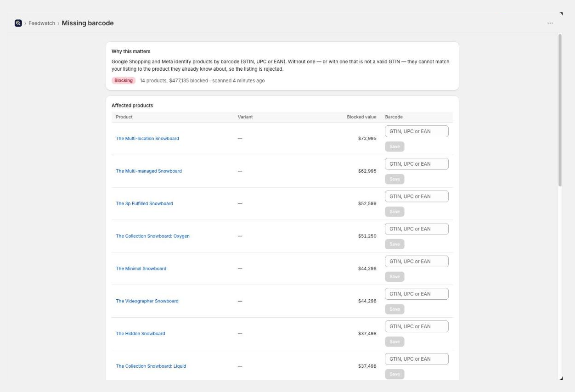Click the $51,250 blocked value
The height and width of the screenshot is (392, 575).
(367, 236)
